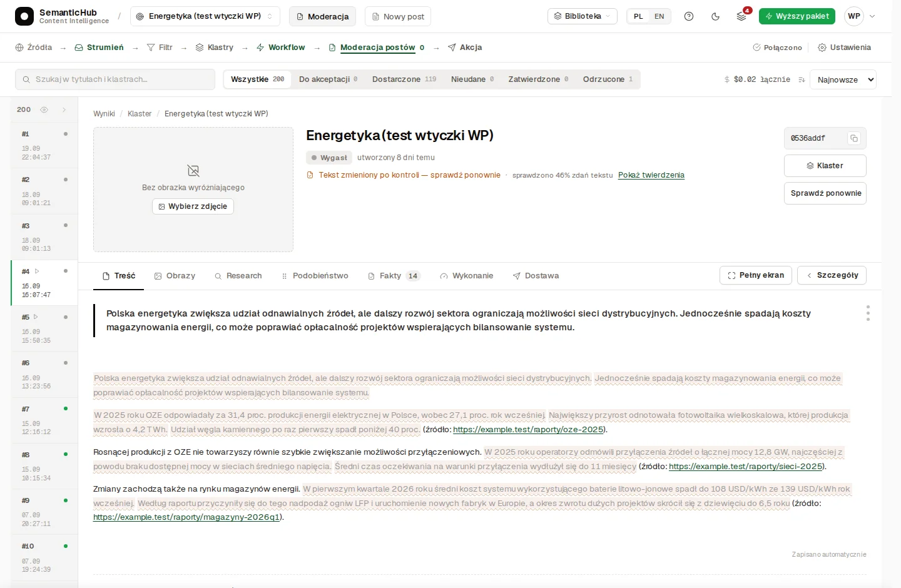Click the Moderacja button

pos(322,16)
